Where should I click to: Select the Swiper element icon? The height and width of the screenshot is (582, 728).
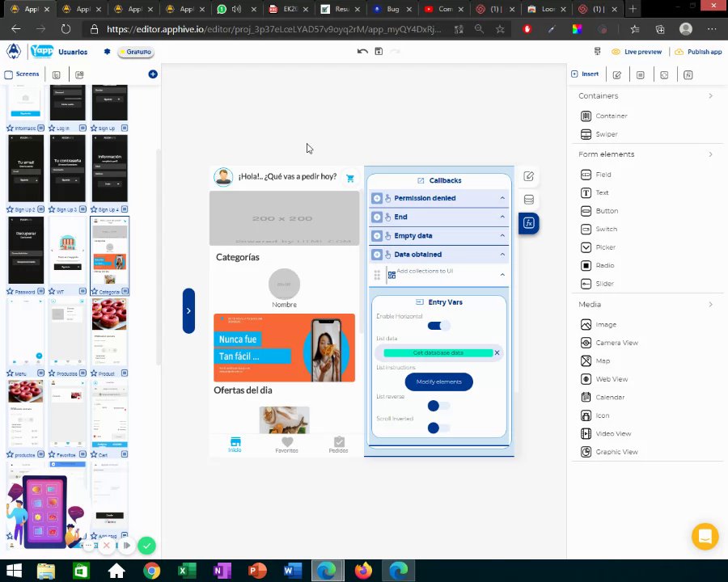[x=586, y=134]
